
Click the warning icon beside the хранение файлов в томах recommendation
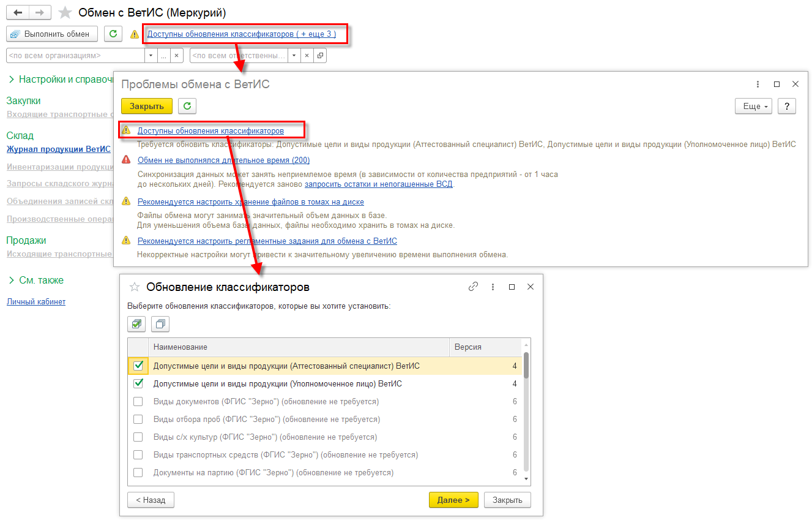[126, 202]
